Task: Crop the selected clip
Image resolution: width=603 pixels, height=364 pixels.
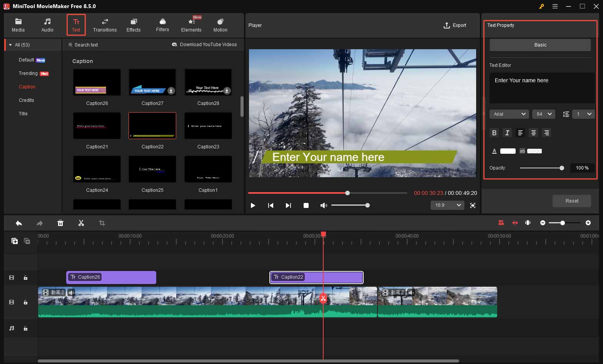Action: (102, 223)
